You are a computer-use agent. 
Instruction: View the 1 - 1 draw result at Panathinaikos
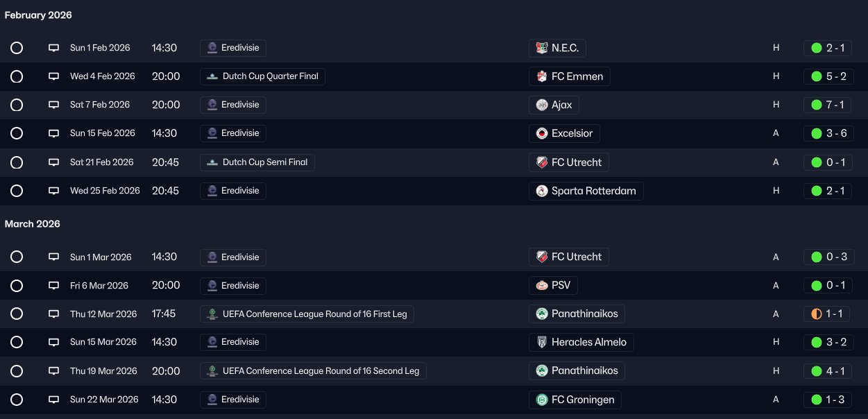[828, 314]
